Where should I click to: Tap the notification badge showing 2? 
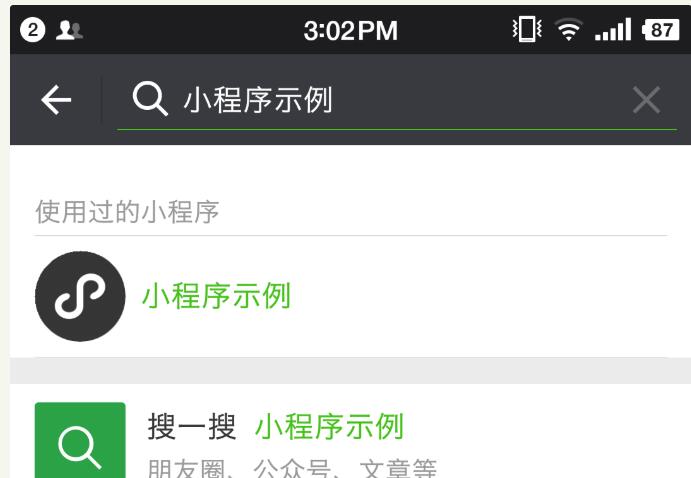33,30
